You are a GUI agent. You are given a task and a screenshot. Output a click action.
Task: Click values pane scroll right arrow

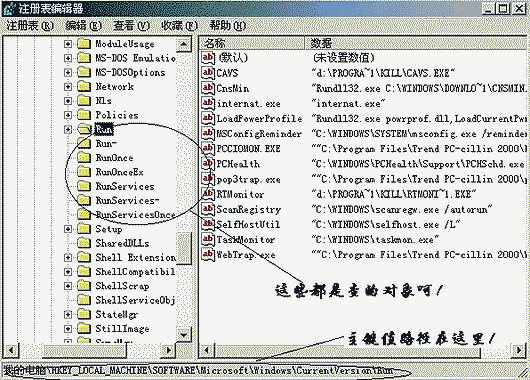519,350
